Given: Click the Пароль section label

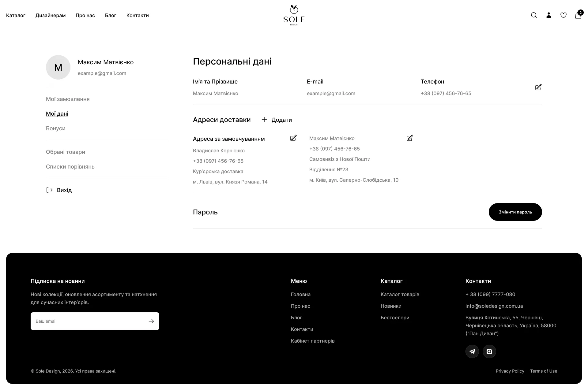Looking at the screenshot, I should [205, 212].
